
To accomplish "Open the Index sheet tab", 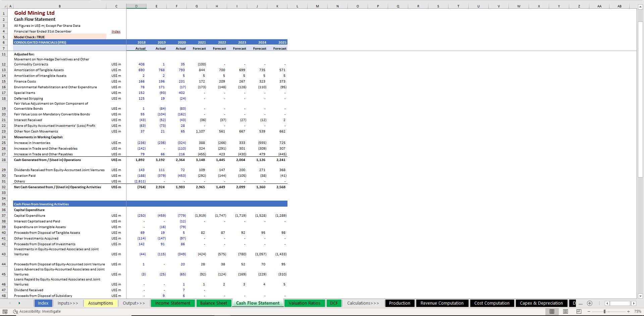I will click(43, 303).
